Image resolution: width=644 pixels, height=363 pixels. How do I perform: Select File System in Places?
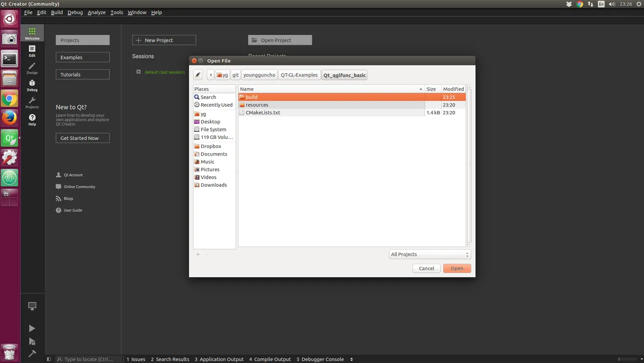click(x=214, y=129)
